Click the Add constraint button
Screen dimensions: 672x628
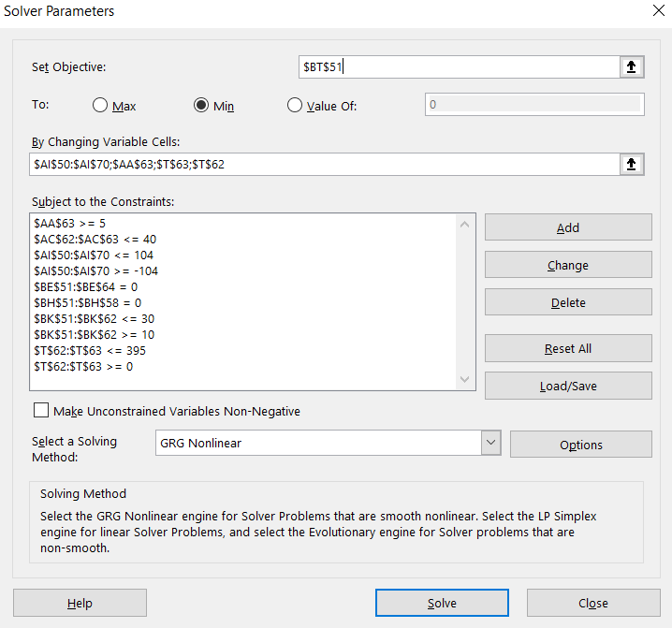coord(568,227)
